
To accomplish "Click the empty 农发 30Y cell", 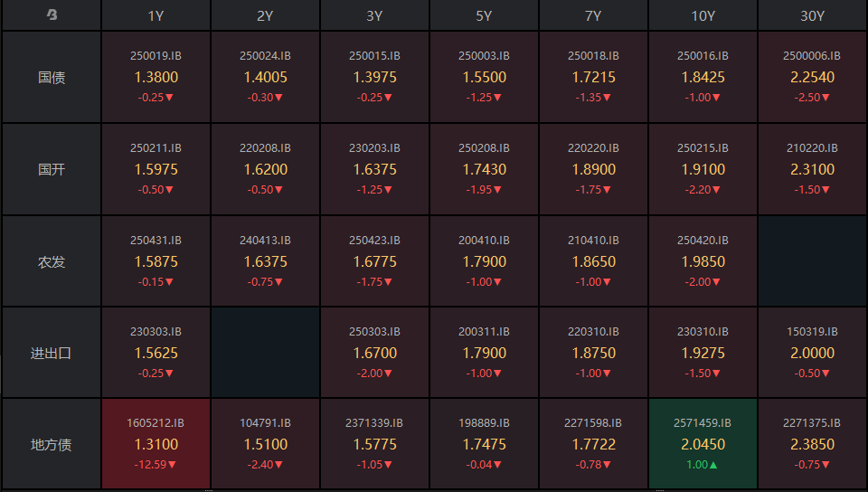I will coord(812,261).
